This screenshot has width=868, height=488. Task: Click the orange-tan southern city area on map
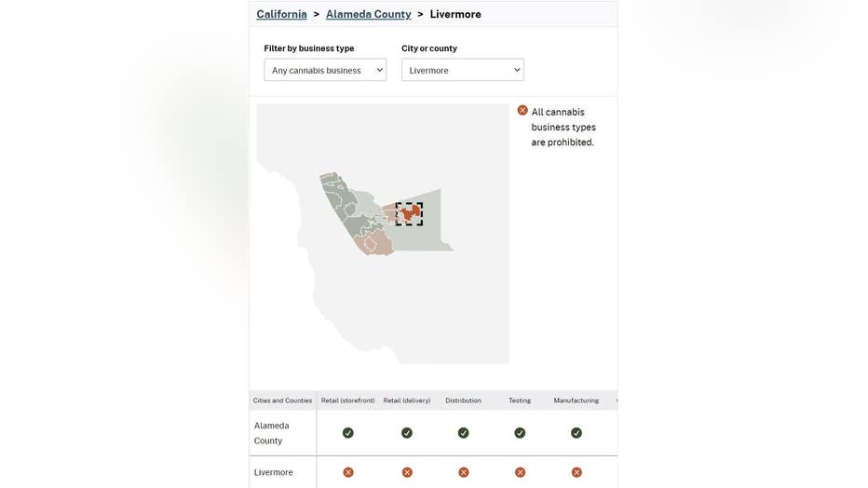(374, 244)
